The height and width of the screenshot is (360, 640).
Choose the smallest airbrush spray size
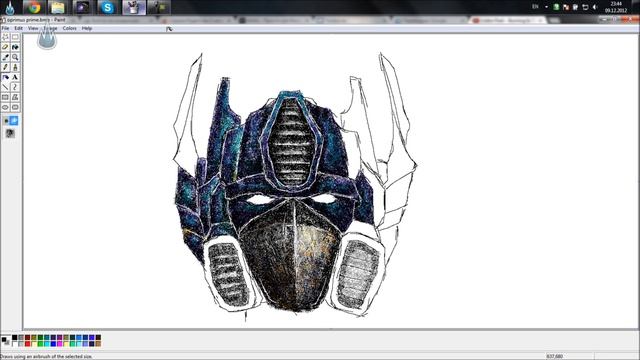tap(6, 121)
